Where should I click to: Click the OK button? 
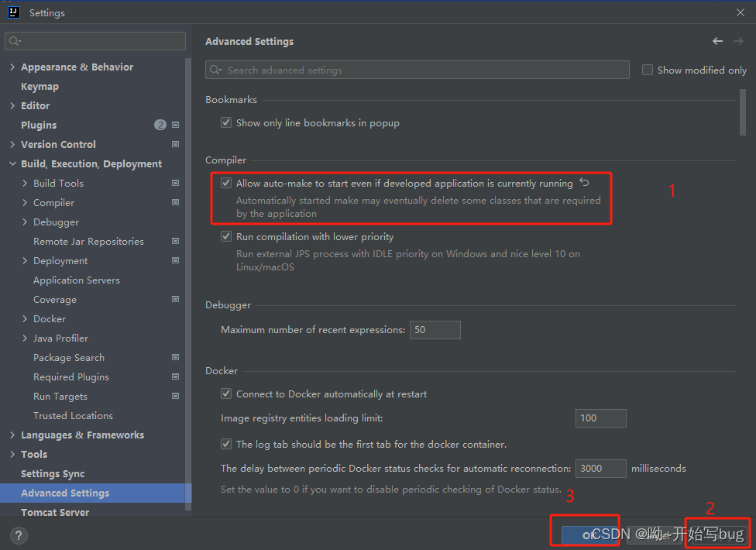coord(589,535)
